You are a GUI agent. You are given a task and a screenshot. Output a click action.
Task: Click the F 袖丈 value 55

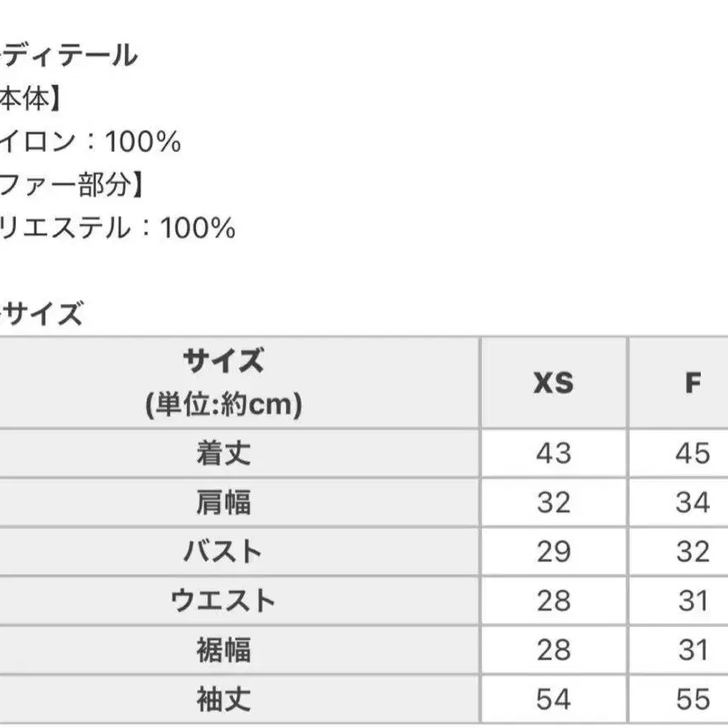692,699
